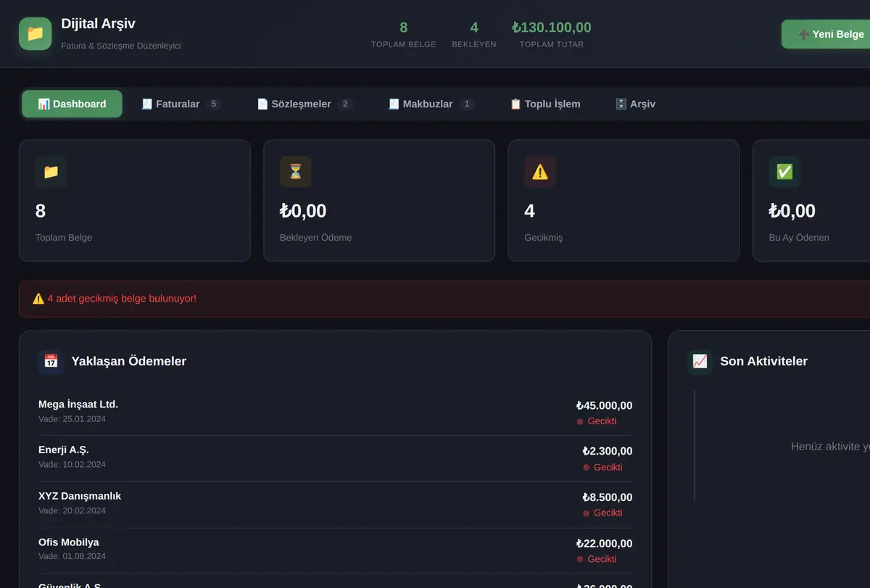Viewport: 870px width, 588px height.
Task: Click the Toplam Belge stat card
Action: point(135,200)
